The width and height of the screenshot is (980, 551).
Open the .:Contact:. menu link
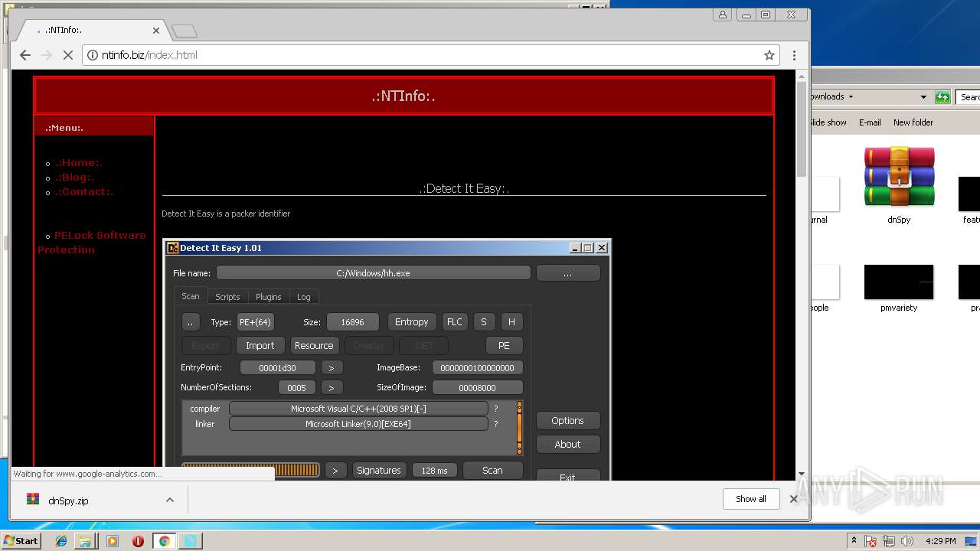coord(83,191)
